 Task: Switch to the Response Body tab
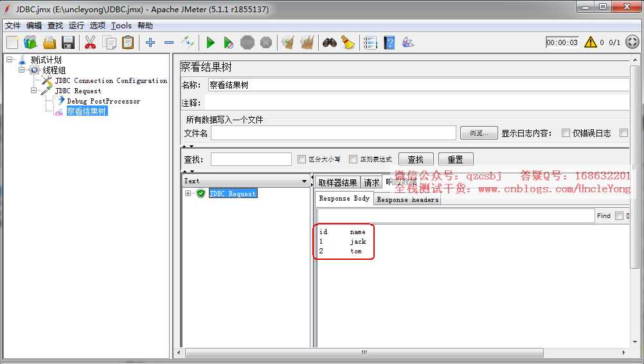344,199
